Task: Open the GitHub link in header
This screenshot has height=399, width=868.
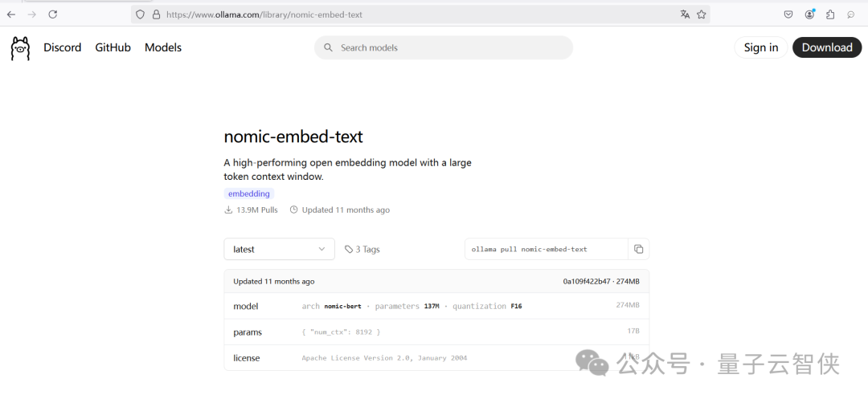Action: (113, 47)
